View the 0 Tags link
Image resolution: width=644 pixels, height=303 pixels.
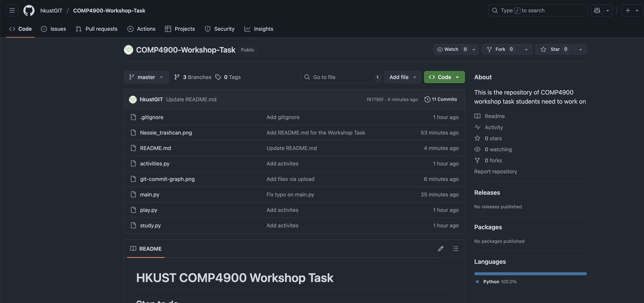pyautogui.click(x=228, y=77)
